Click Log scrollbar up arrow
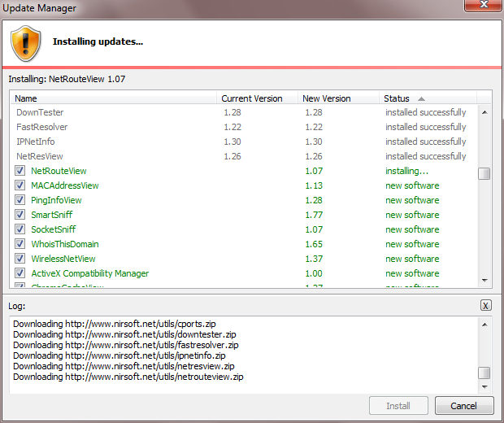Image resolution: width=504 pixels, height=423 pixels. click(x=484, y=325)
